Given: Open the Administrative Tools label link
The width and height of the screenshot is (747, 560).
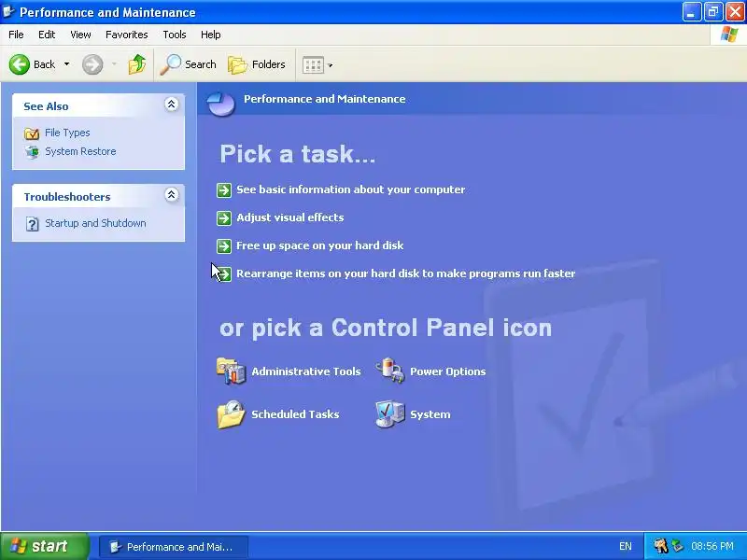Looking at the screenshot, I should click(306, 371).
